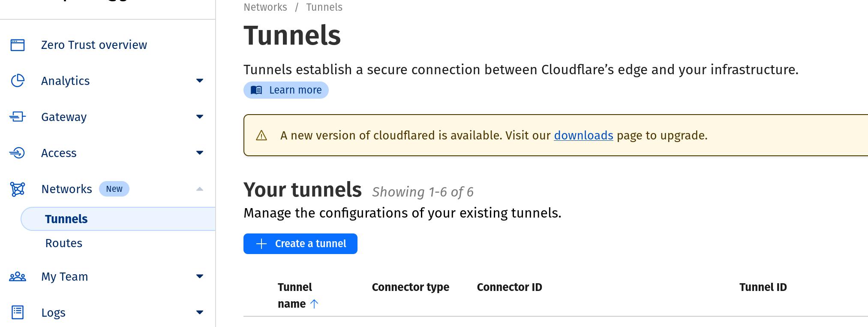The image size is (868, 327).
Task: Select Tunnels in the sidebar
Action: coord(66,219)
